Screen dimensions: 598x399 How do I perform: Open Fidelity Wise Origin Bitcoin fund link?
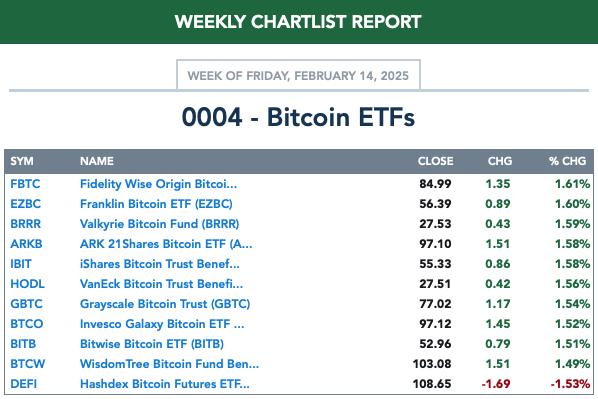[x=158, y=184]
